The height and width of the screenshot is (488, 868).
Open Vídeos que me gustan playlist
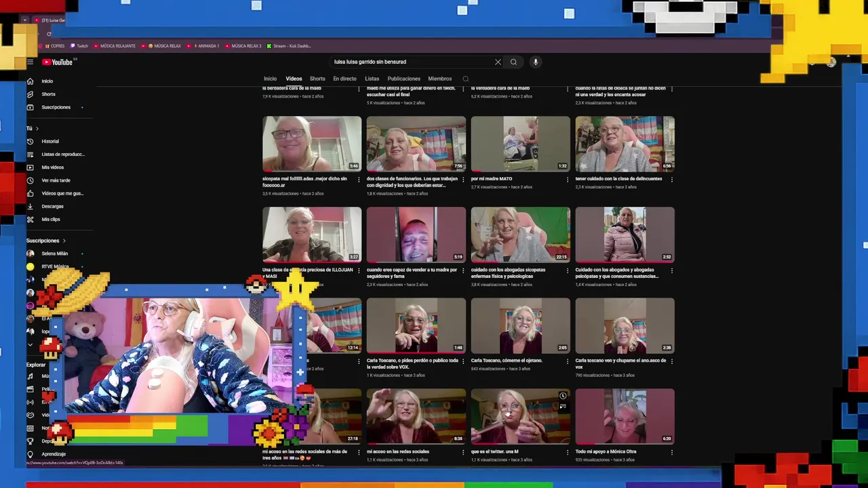coord(62,193)
